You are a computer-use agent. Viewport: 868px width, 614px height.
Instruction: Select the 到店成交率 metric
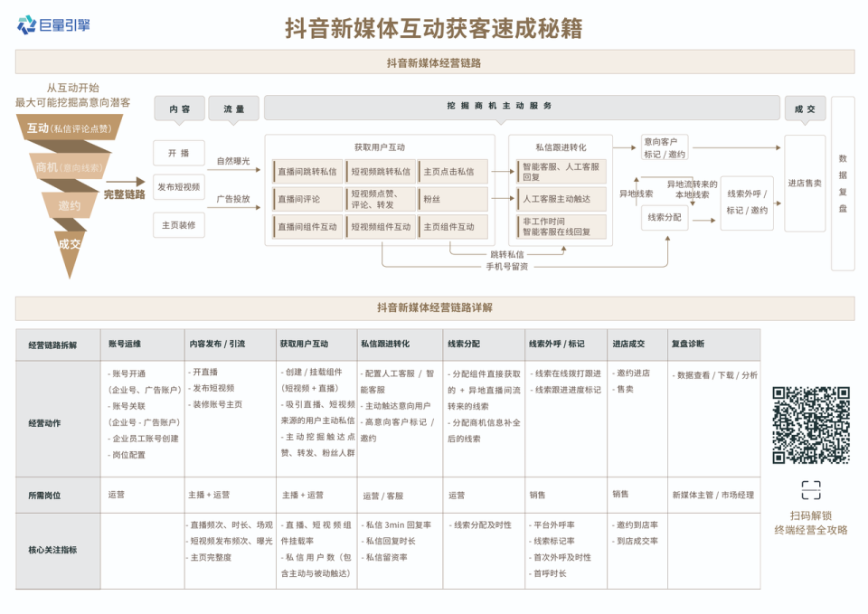635,541
